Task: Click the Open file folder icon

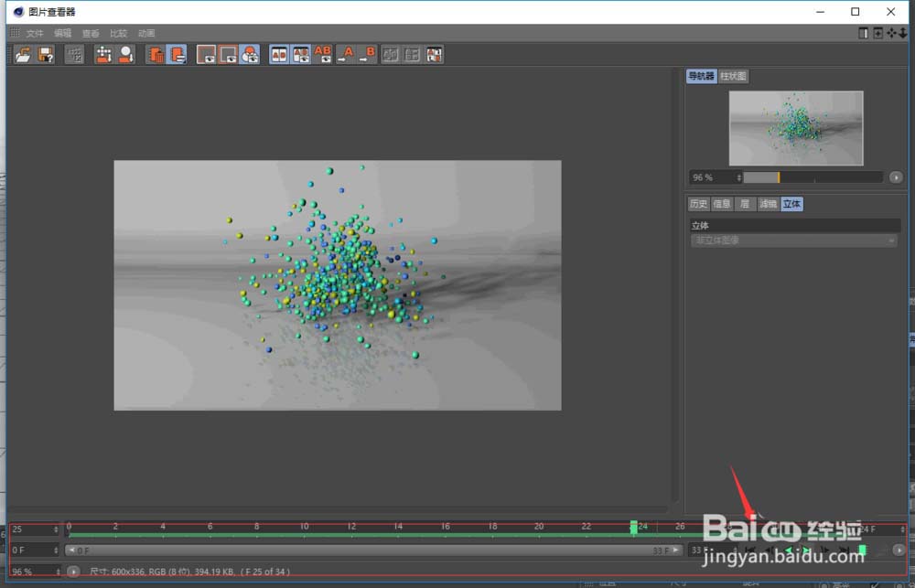Action: coord(22,55)
